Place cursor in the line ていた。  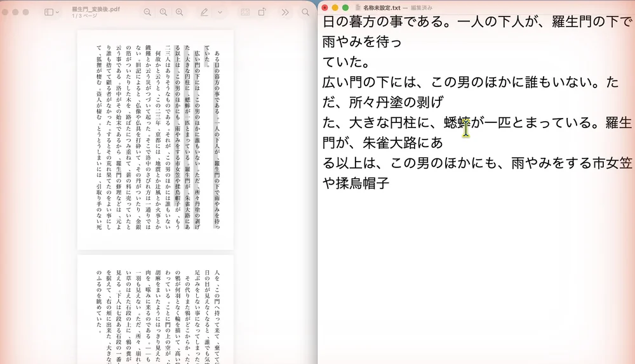pos(346,62)
